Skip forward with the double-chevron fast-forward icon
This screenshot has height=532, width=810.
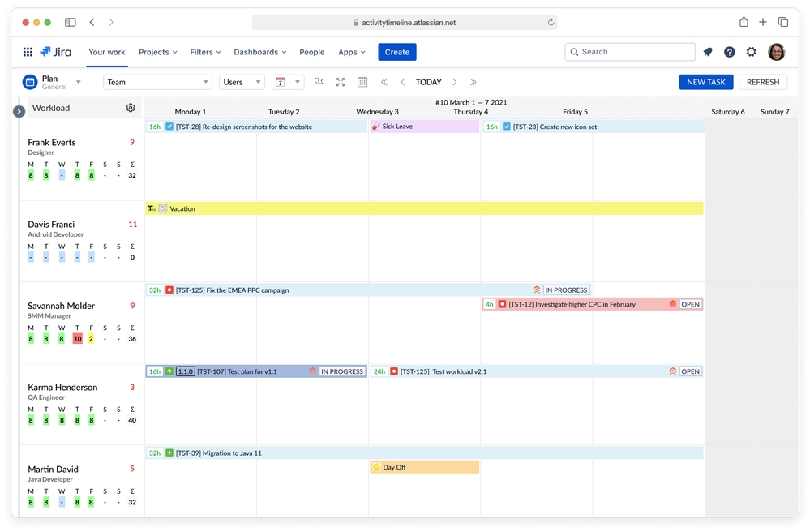pos(473,82)
